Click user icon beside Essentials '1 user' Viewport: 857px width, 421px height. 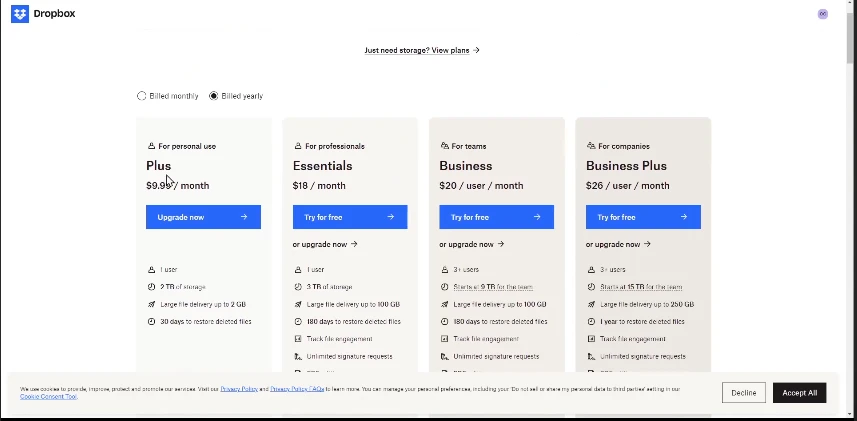coord(298,270)
